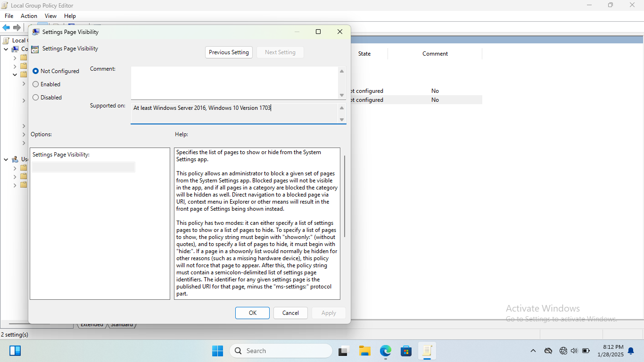Viewport: 644px width, 362px height.
Task: Click the Windows Start button
Action: [217, 351]
